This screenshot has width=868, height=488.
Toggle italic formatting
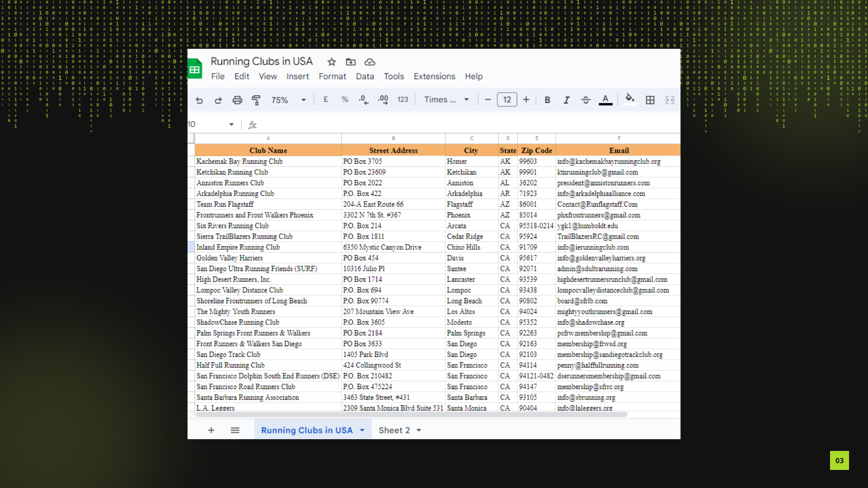coord(566,100)
